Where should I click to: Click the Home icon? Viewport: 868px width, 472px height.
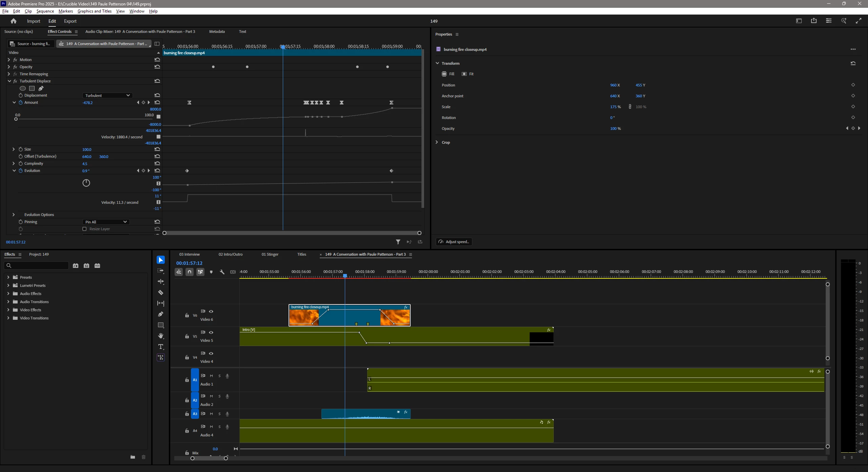tap(14, 21)
